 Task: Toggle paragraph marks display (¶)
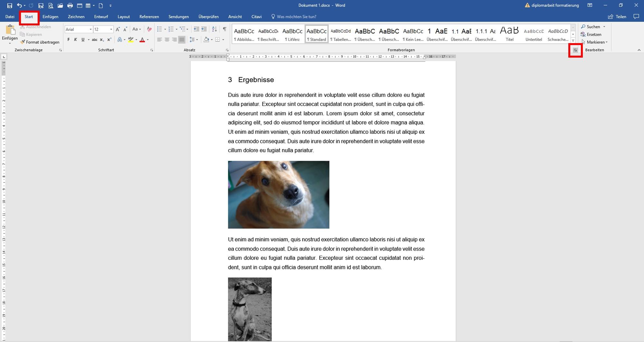tap(224, 29)
